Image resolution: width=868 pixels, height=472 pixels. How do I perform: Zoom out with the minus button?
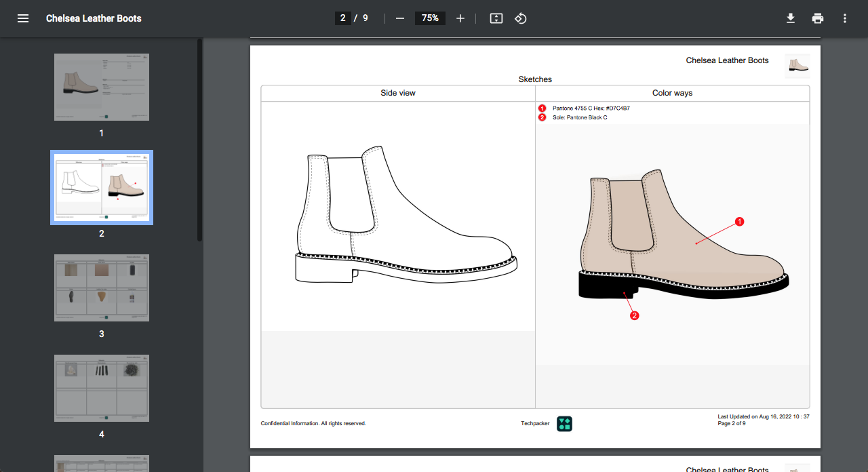tap(400, 18)
